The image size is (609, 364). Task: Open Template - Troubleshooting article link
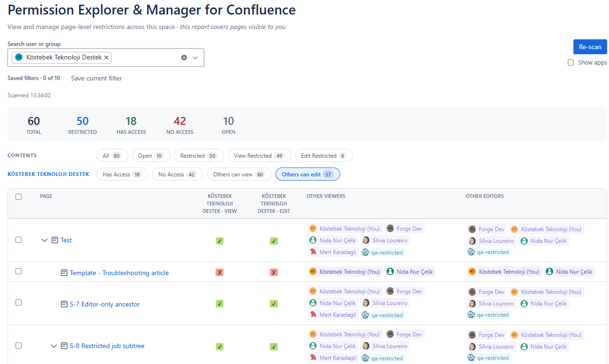pyautogui.click(x=119, y=273)
